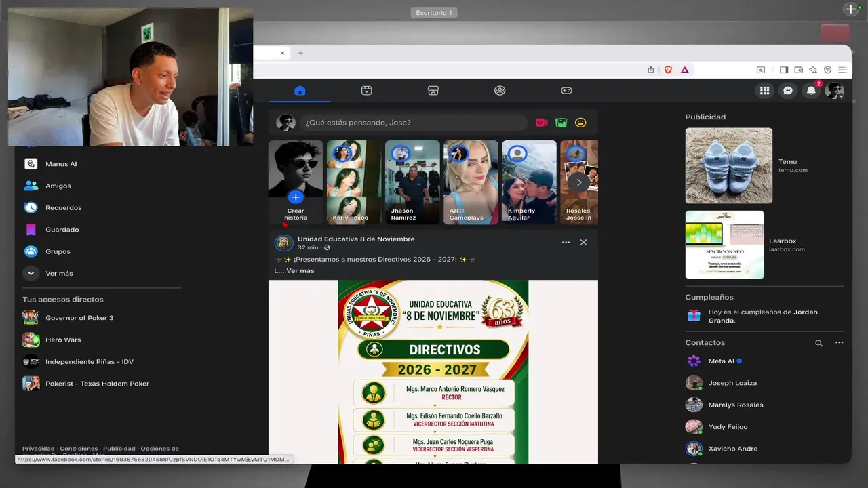Image resolution: width=868 pixels, height=488 pixels.
Task: Open Kimberly Aguilar's story
Action: click(x=529, y=182)
